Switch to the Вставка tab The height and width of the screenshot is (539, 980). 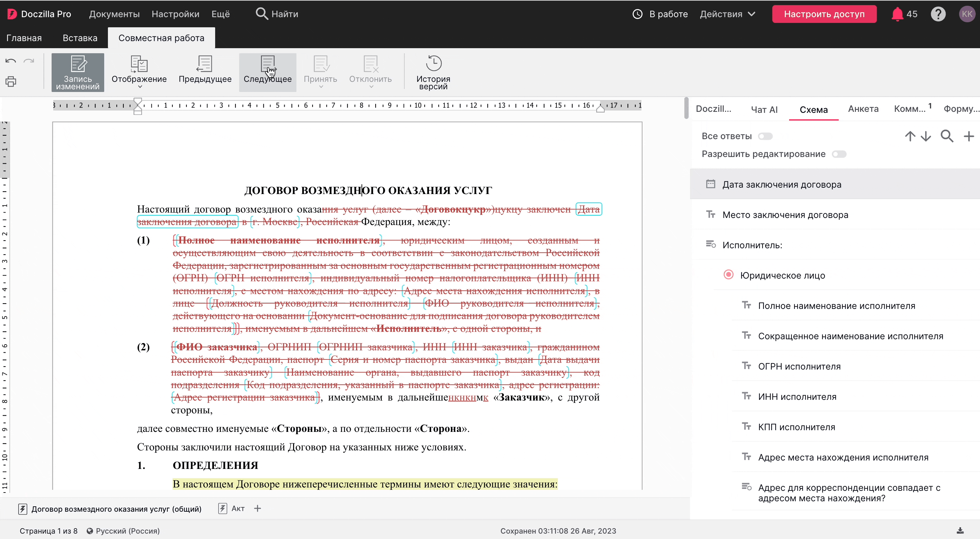80,38
